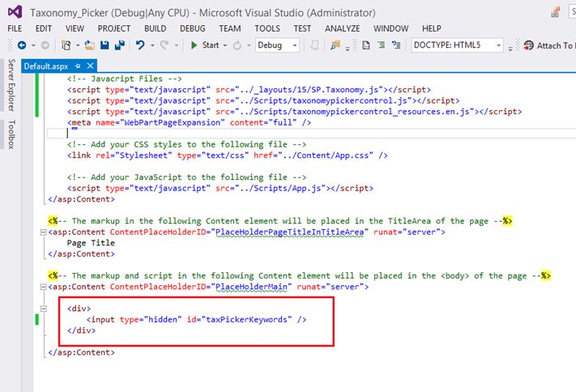This screenshot has height=392, width=576.
Task: Click the 'Page Title' text line
Action: click(x=91, y=243)
